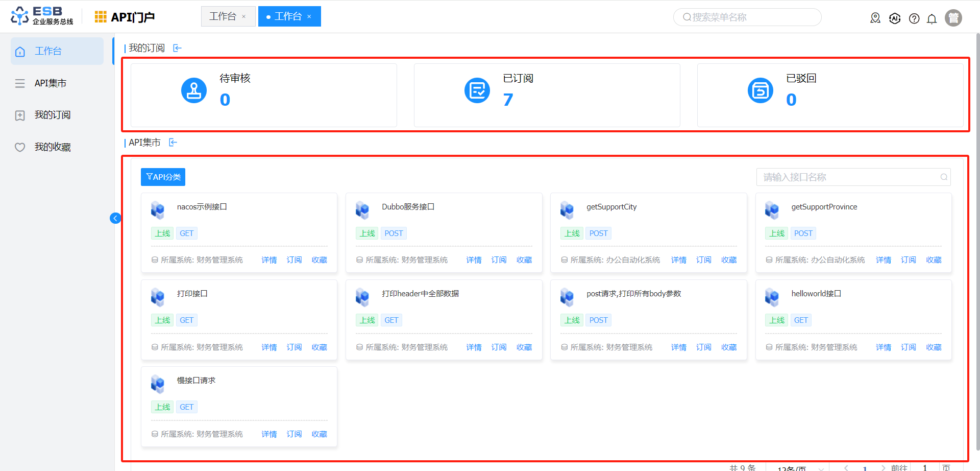This screenshot has height=471, width=980.
Task: Select API集市 in the sidebar menu
Action: (50, 83)
